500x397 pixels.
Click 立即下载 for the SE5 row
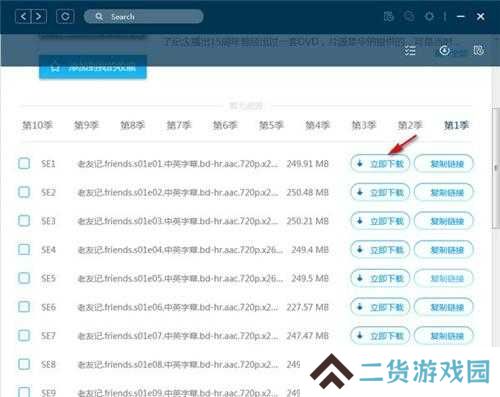pyautogui.click(x=380, y=278)
